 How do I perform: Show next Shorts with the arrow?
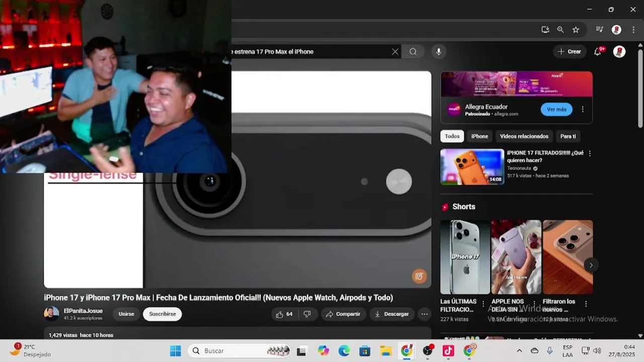591,265
